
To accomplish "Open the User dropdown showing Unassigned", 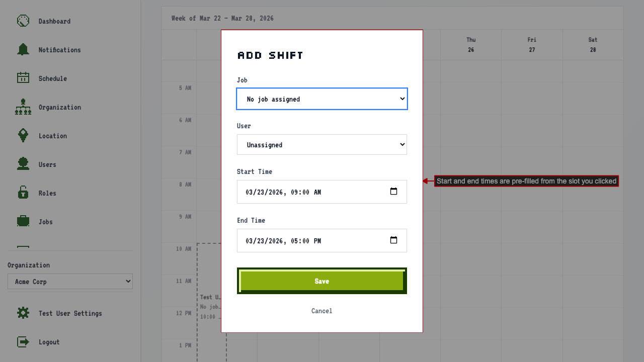I will coord(322,145).
